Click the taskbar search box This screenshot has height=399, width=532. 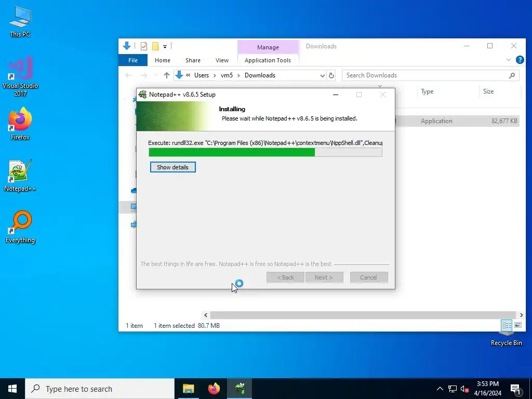coord(100,389)
